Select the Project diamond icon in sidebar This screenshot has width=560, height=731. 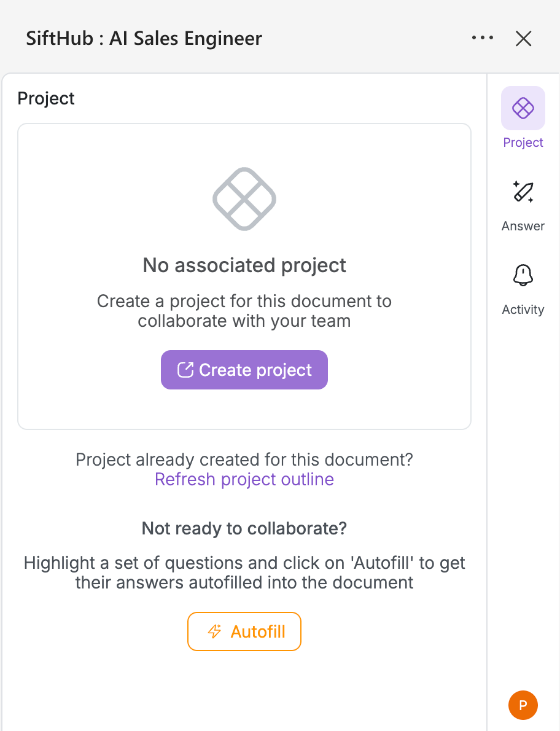tap(523, 108)
